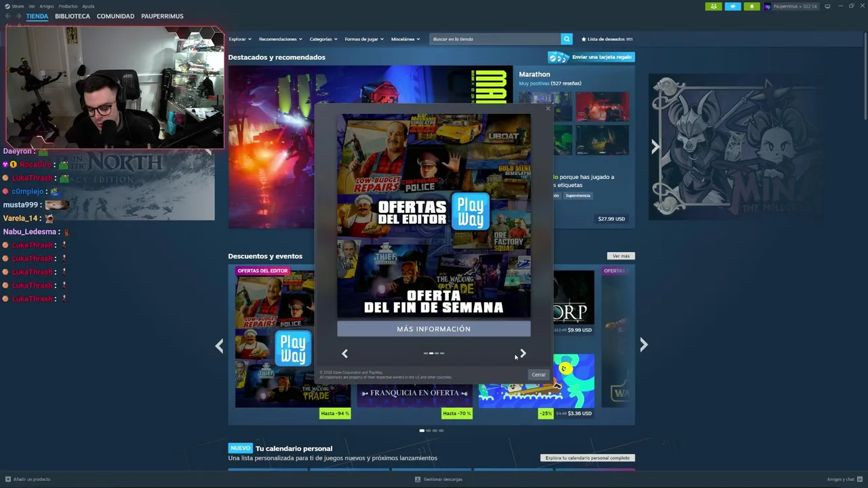Open the Gestionar descargas download icon
This screenshot has width=868, height=488.
click(x=418, y=479)
